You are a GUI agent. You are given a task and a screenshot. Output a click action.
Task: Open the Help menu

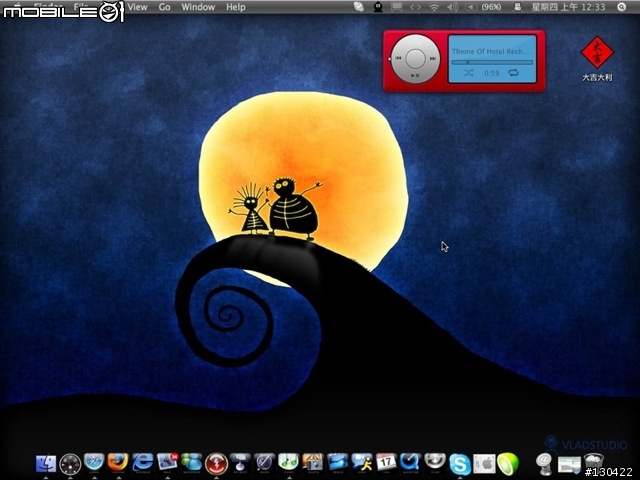tap(236, 7)
